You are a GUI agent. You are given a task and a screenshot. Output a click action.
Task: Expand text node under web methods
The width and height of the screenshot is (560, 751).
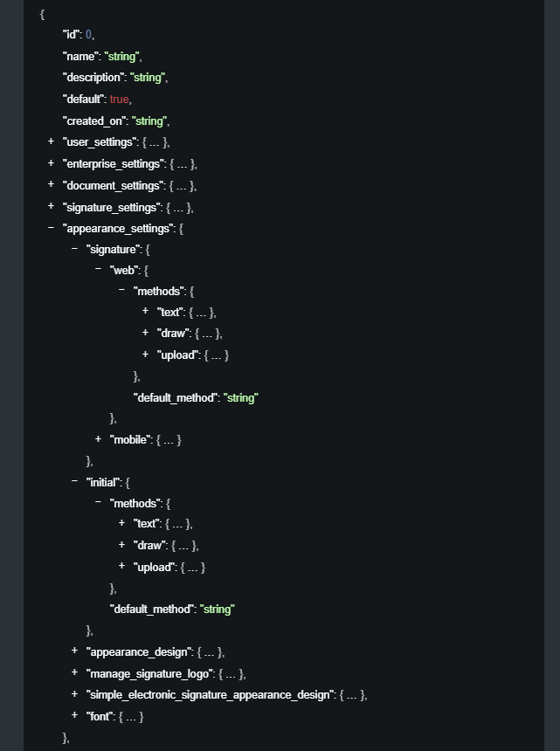pyautogui.click(x=145, y=312)
